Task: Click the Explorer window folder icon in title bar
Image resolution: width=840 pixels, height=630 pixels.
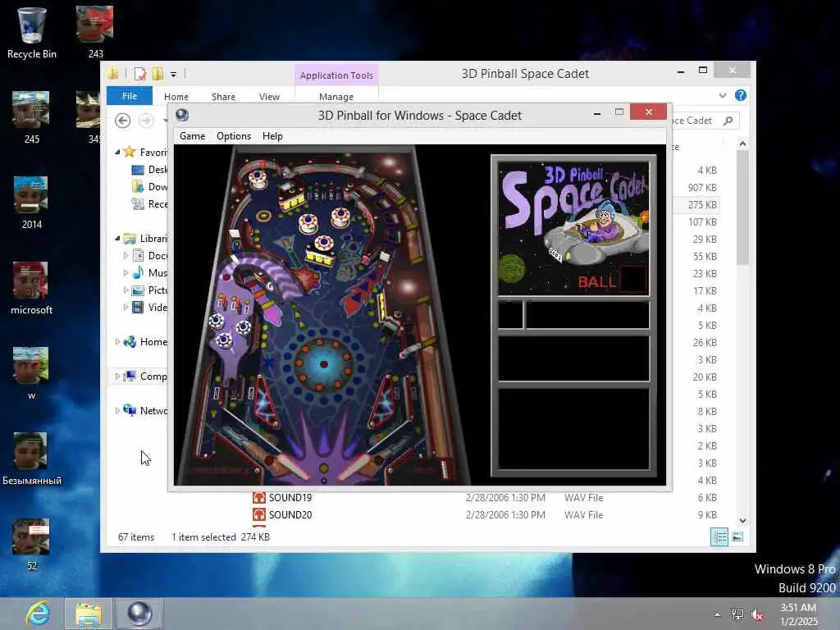Action: click(113, 73)
